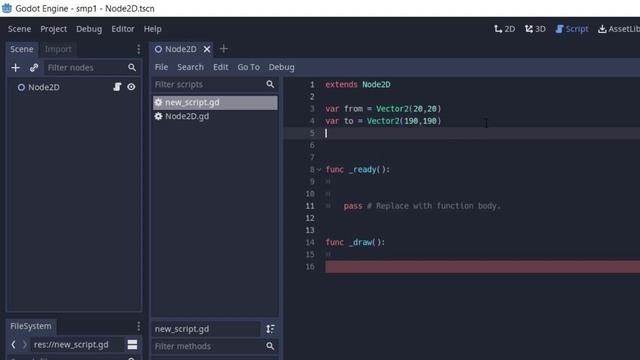Viewport: 640px width, 360px height.
Task: Toggle FileSystem split view mode
Action: (132, 344)
